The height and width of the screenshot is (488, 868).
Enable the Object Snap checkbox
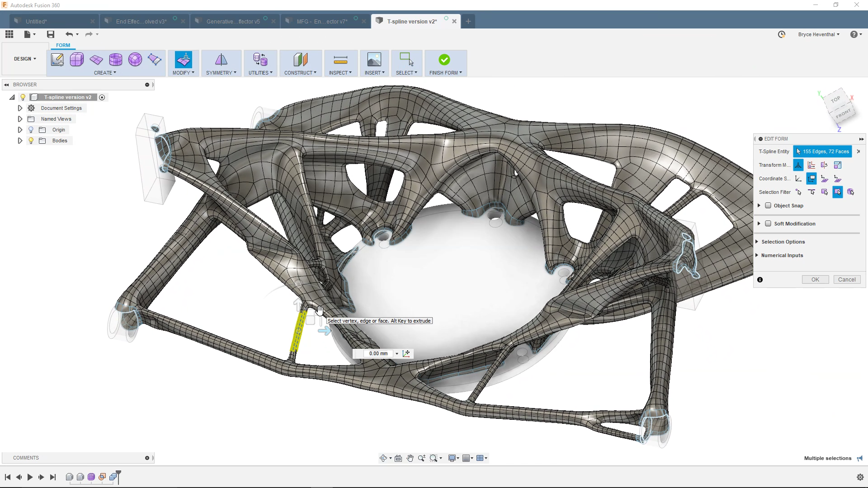coord(768,206)
